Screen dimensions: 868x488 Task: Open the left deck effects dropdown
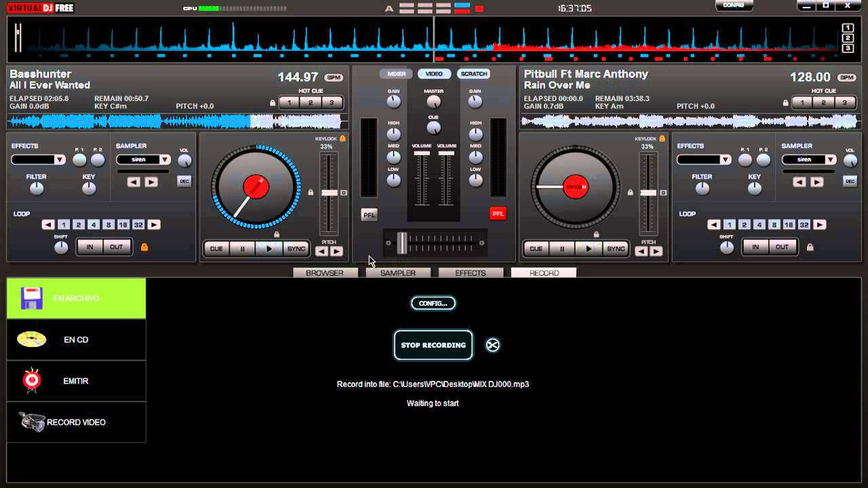(60, 160)
